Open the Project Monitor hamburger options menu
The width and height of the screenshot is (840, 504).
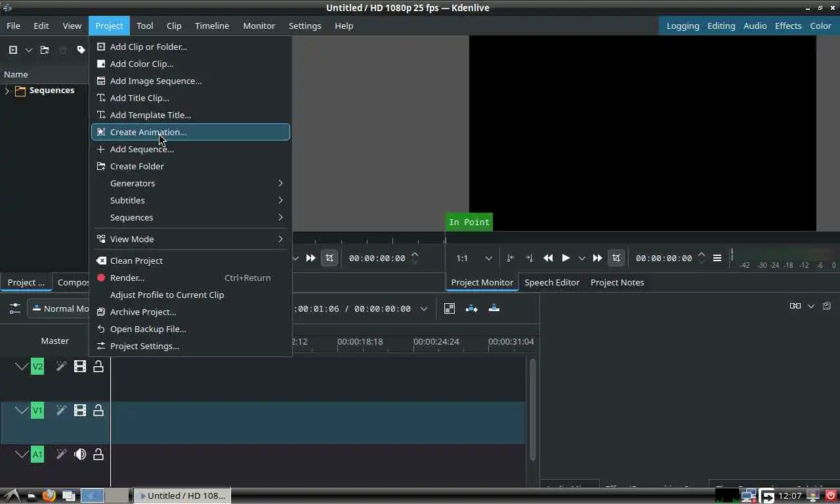(x=717, y=258)
